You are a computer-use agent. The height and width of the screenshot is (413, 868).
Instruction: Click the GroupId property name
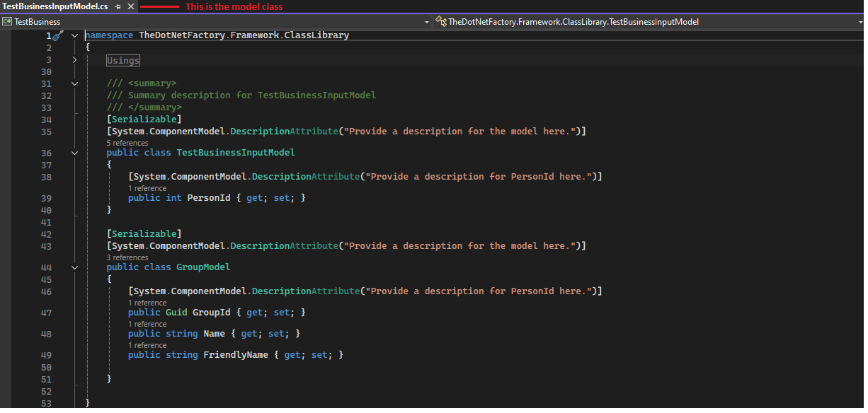pos(212,313)
